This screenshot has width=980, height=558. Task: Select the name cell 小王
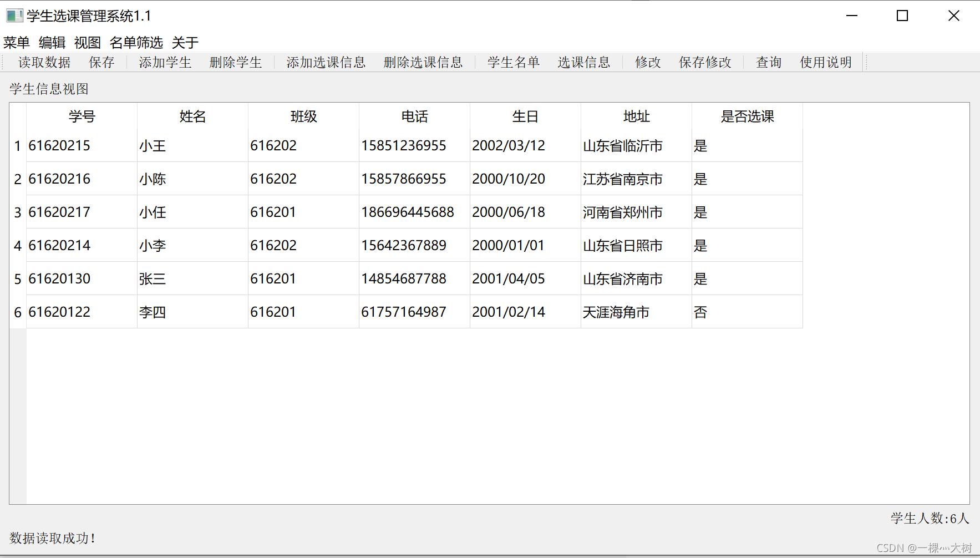click(192, 146)
